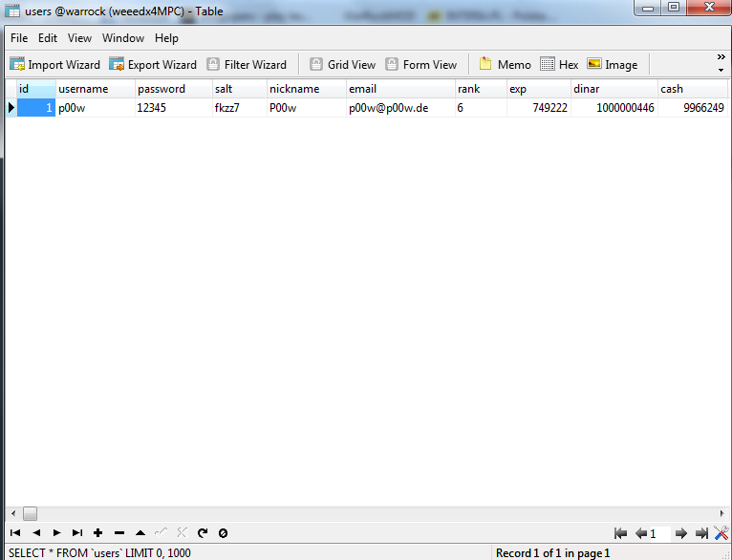Select the exp cell 749222
732x560 pixels.
(x=539, y=108)
